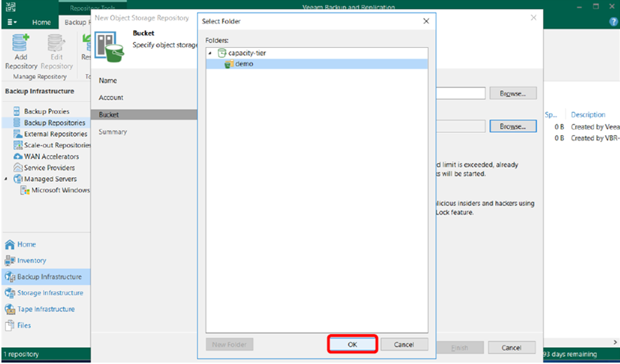620x364 pixels.
Task: Click the capacity-tier bucket icon
Action: click(x=222, y=53)
